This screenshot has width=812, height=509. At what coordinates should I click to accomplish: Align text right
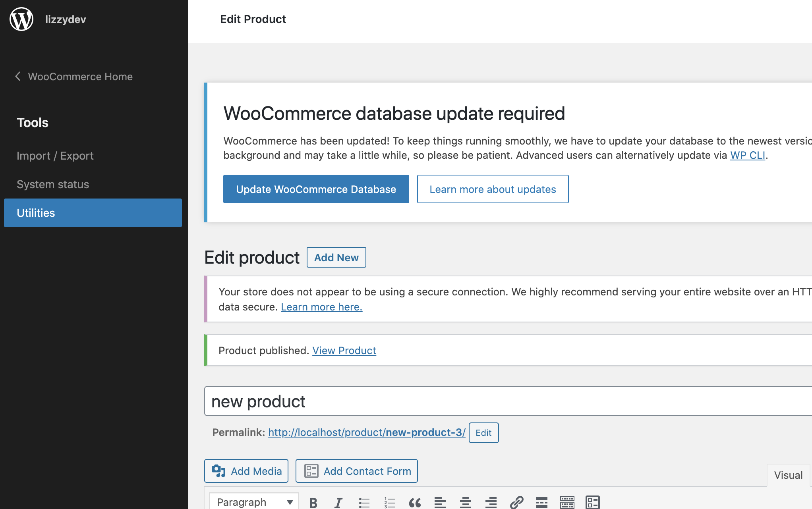pyautogui.click(x=491, y=503)
